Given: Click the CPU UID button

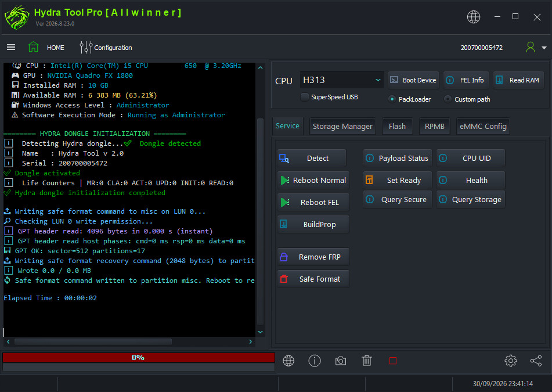Looking at the screenshot, I should click(x=471, y=158).
